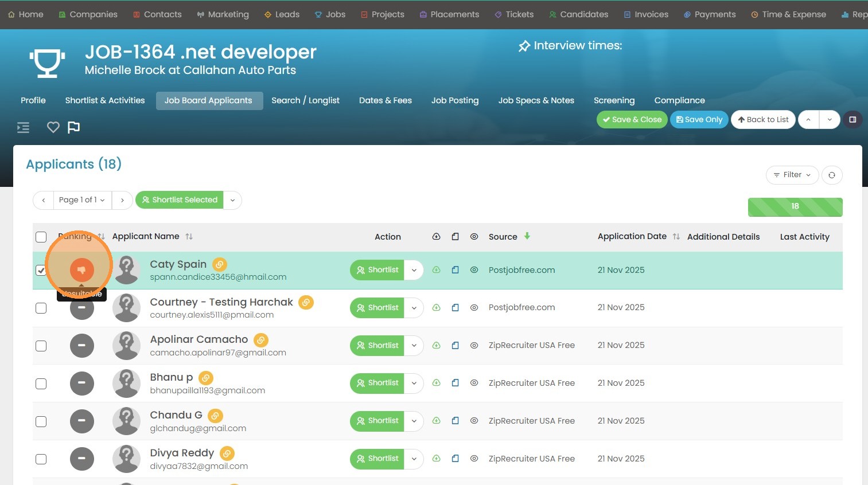Open the Page 1 of 1 selector
This screenshot has height=485, width=868.
click(x=82, y=200)
